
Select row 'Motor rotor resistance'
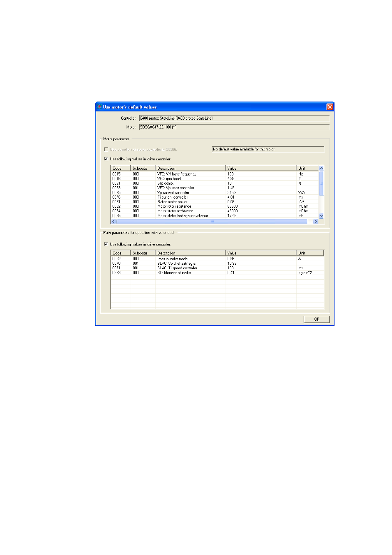(x=215, y=206)
